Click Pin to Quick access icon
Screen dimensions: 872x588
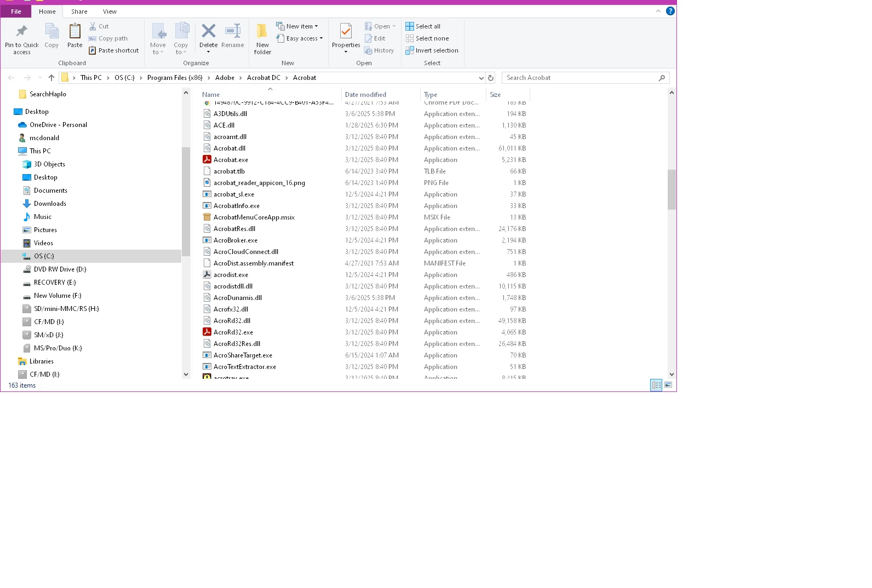22,31
